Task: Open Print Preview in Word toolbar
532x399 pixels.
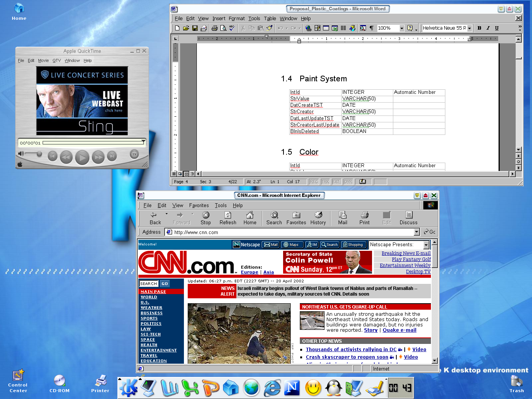Action: [223, 28]
